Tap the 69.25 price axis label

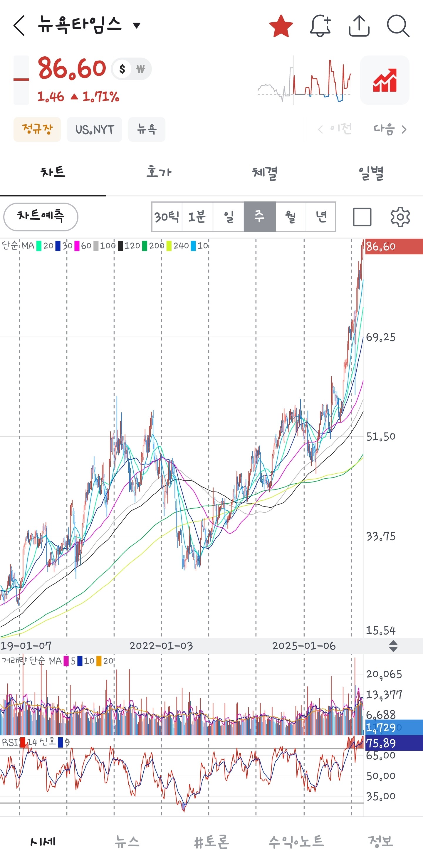pos(381,337)
